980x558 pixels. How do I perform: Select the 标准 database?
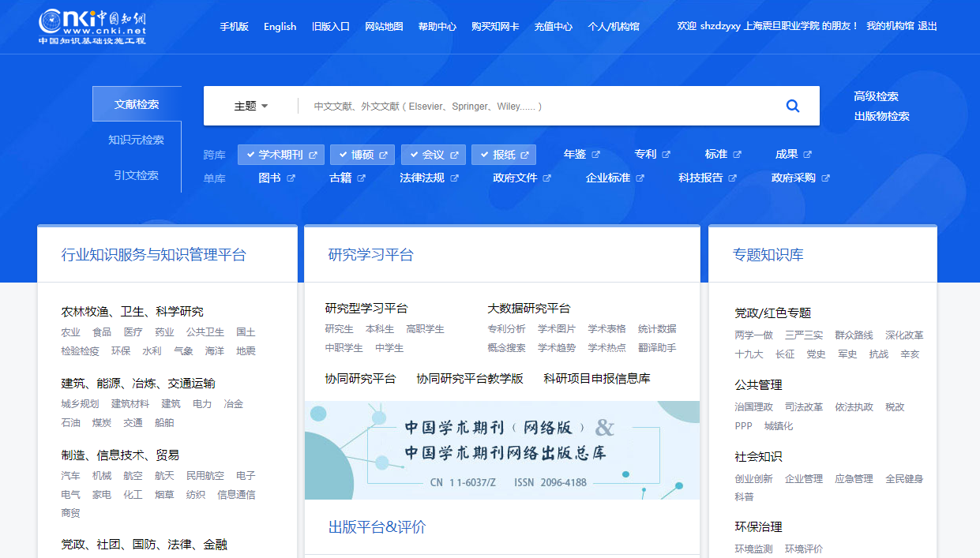(x=716, y=155)
